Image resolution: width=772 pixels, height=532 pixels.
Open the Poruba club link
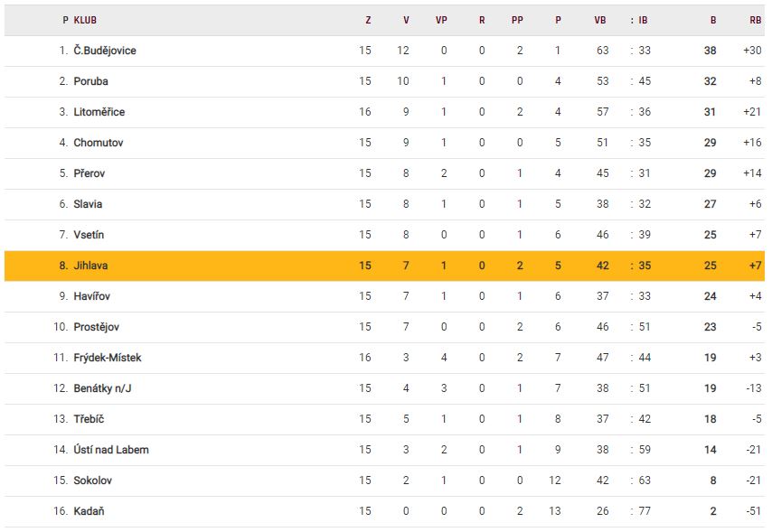pos(90,81)
